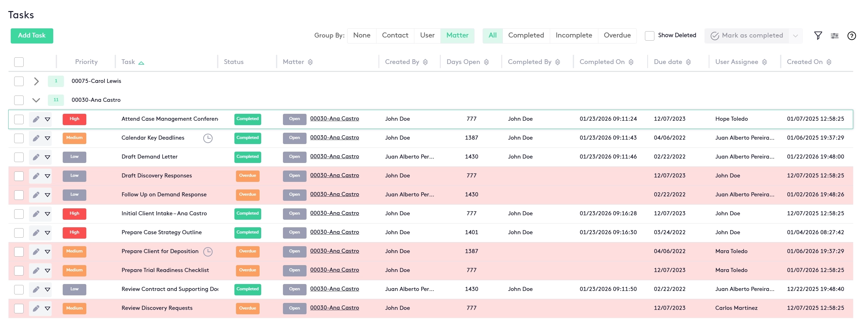This screenshot has height=319, width=868.
Task: Open row actions dropdown for Initial Client Intake
Action: pyautogui.click(x=48, y=214)
